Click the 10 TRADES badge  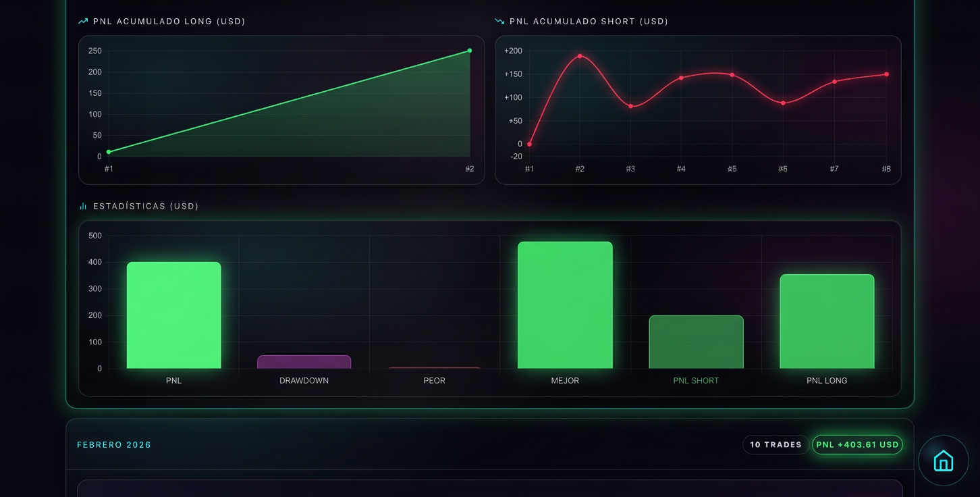point(775,444)
